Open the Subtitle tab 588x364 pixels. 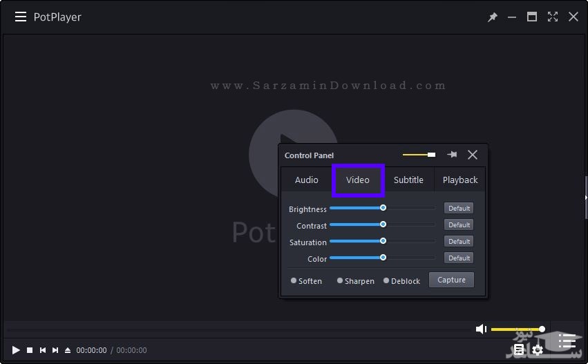(x=408, y=180)
